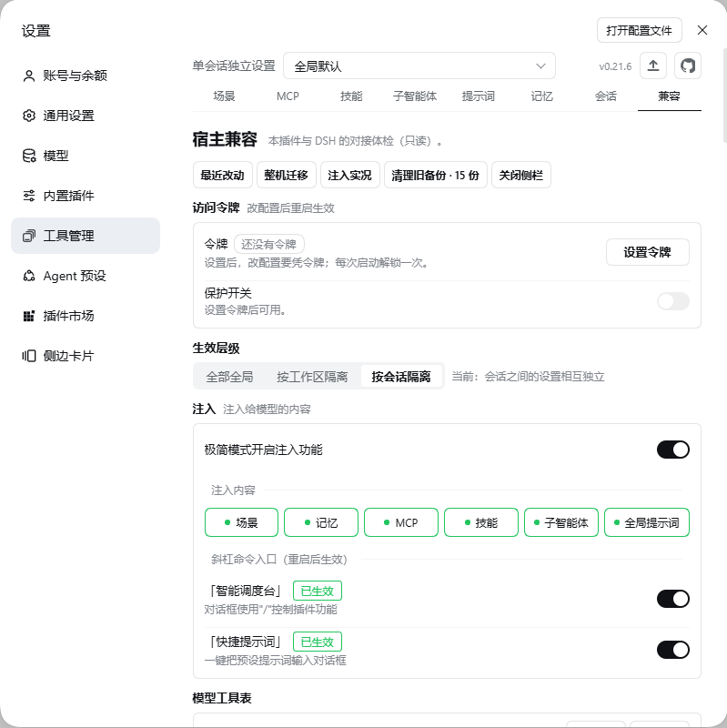The image size is (727, 728).
Task: Open the GitHub icon link
Action: click(x=688, y=66)
